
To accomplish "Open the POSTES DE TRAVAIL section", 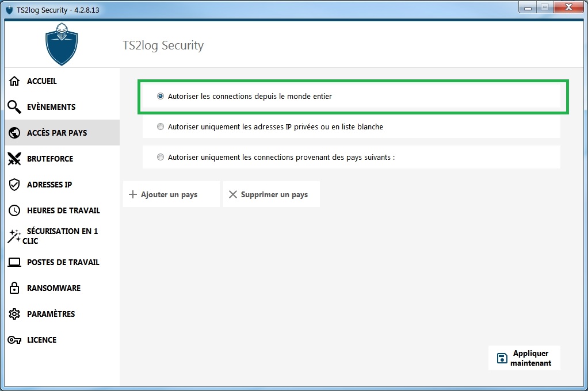I will [62, 262].
